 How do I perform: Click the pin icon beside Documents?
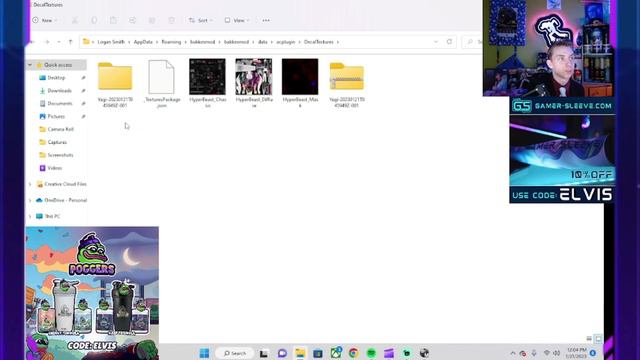point(83,103)
